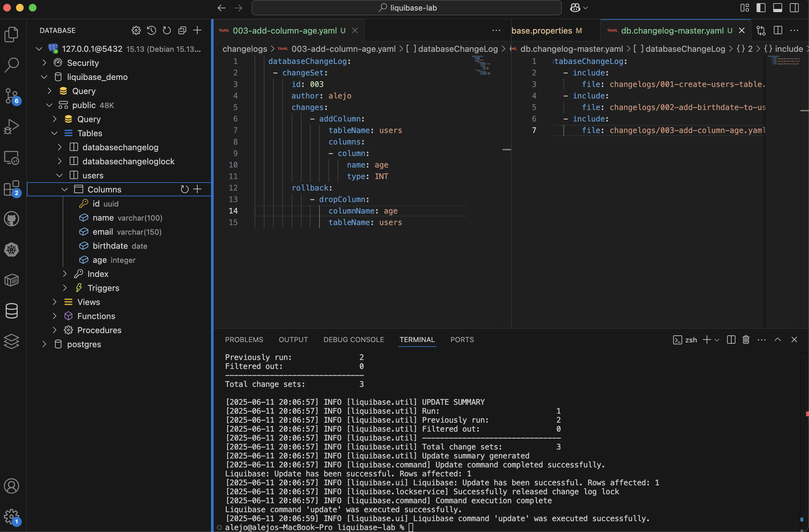Expand the databasechangelog table
Image resolution: width=809 pixels, height=532 pixels.
click(60, 147)
